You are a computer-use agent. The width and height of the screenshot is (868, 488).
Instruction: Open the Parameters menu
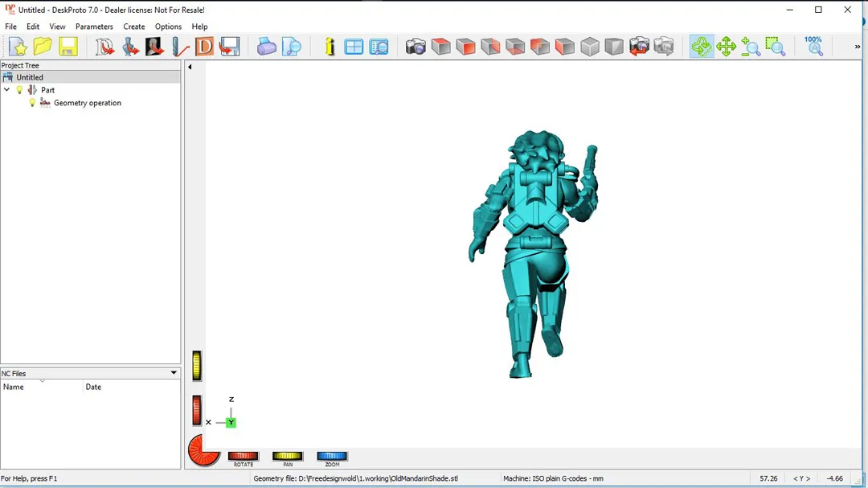click(94, 27)
